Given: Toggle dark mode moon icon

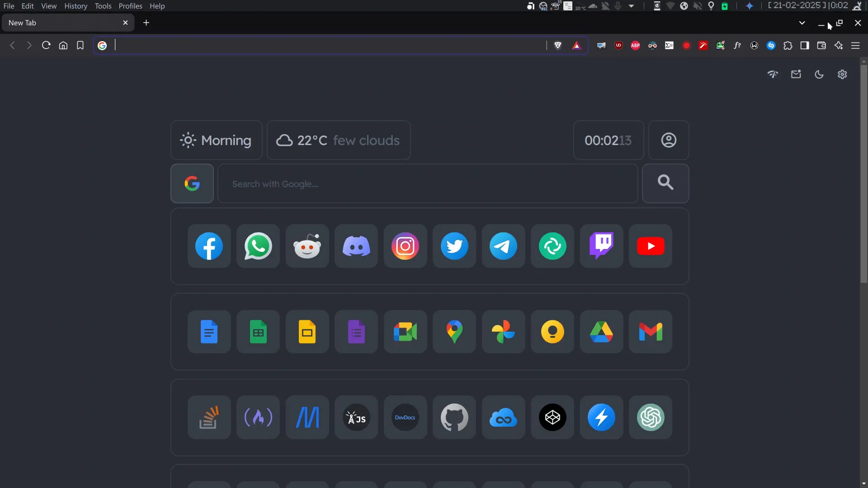Looking at the screenshot, I should click(x=819, y=75).
